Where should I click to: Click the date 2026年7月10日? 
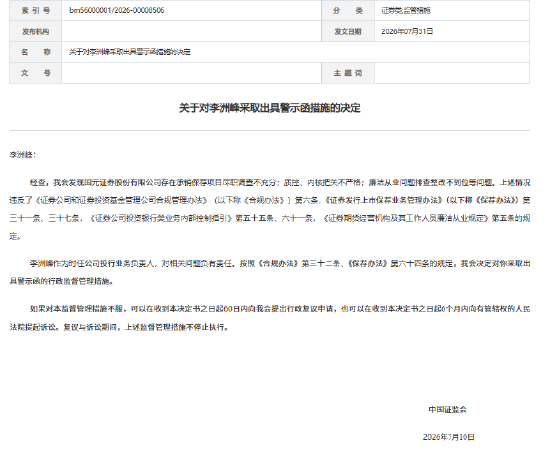click(448, 437)
